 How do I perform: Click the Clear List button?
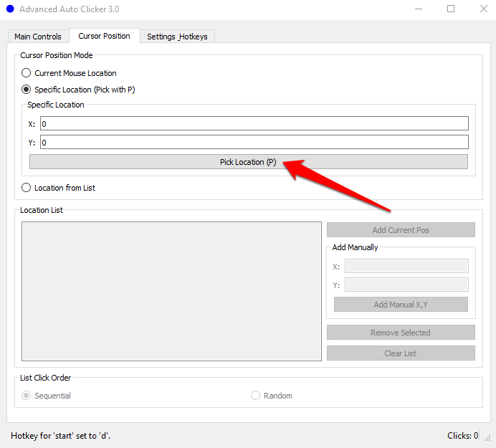coord(401,353)
